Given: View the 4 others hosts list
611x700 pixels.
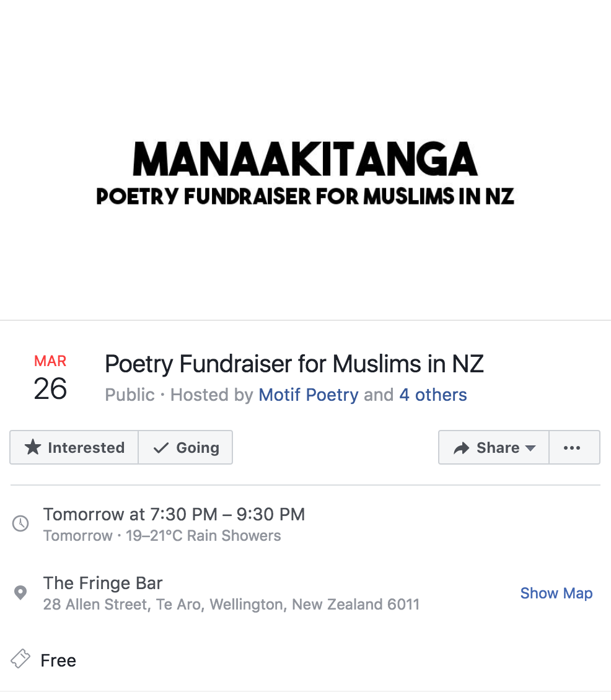Looking at the screenshot, I should pos(433,395).
